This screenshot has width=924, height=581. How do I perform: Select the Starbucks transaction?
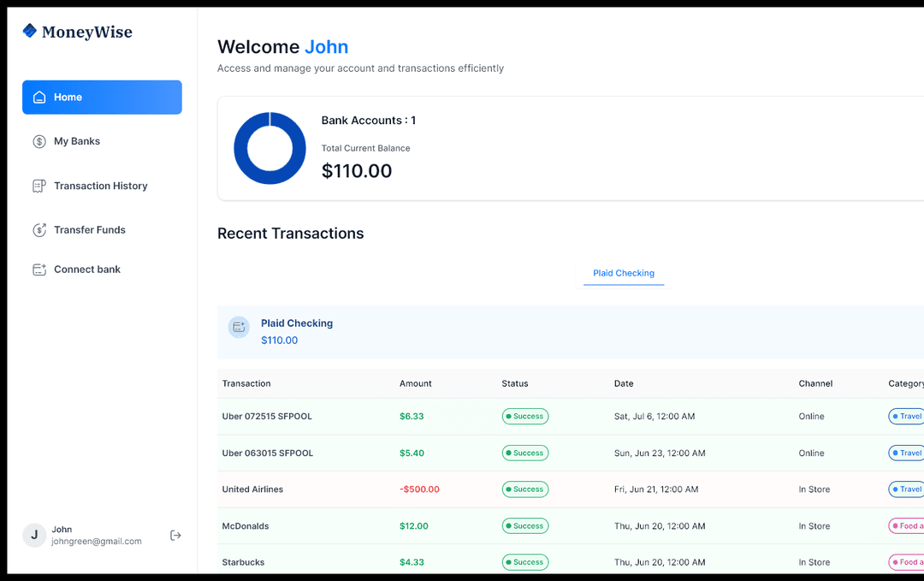(243, 562)
